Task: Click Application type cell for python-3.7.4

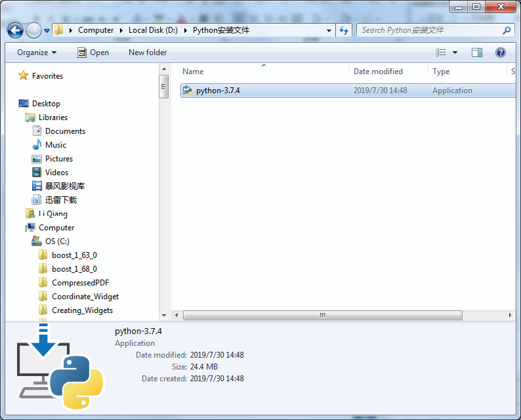Action: (452, 91)
